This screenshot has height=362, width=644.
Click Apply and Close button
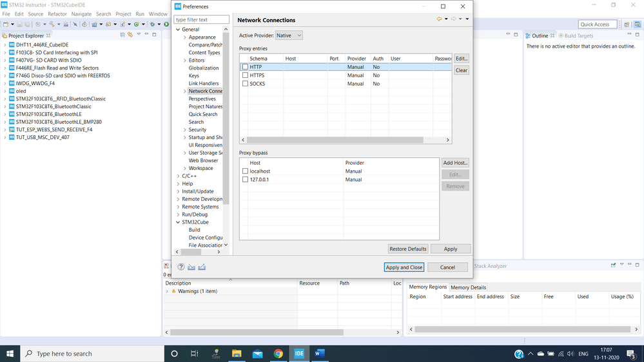point(404,267)
